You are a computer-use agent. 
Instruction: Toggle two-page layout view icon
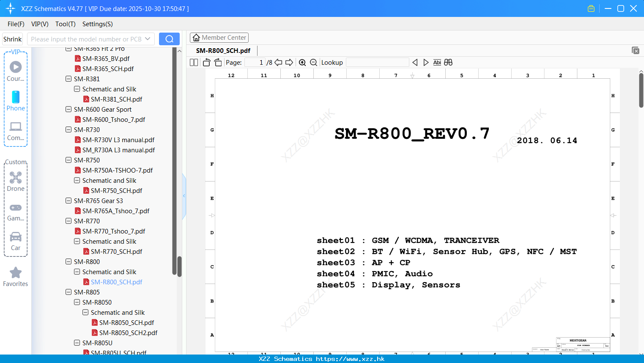[x=194, y=62]
